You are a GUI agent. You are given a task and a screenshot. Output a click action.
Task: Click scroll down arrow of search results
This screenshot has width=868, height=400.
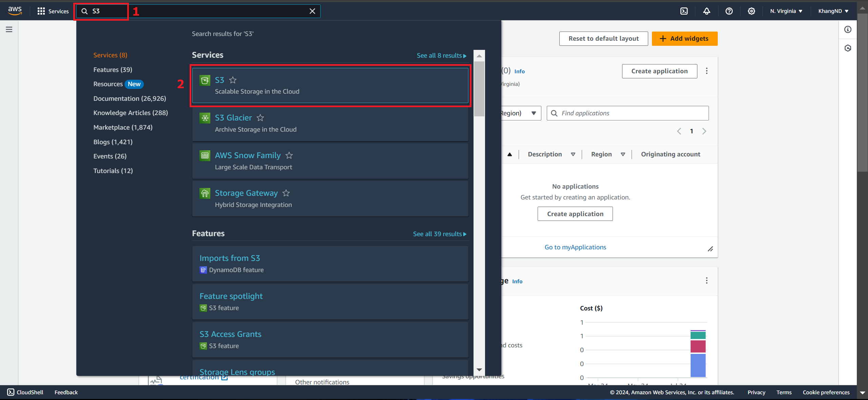479,369
